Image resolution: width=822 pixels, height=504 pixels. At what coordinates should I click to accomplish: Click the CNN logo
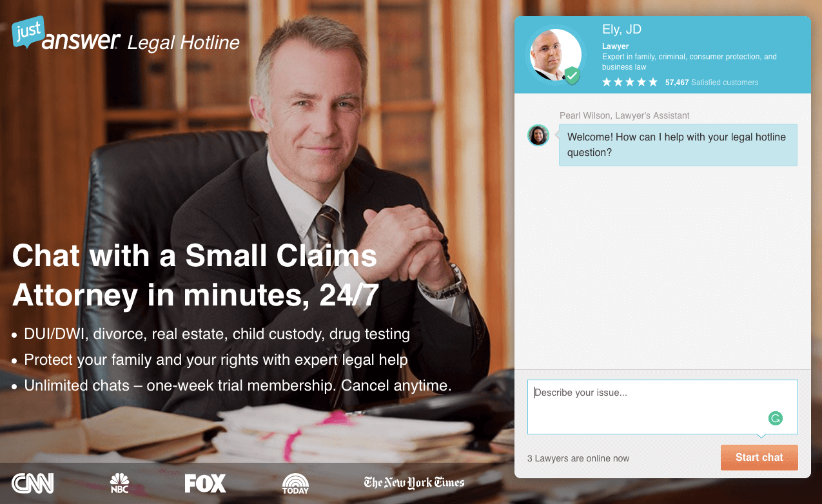coord(33,483)
